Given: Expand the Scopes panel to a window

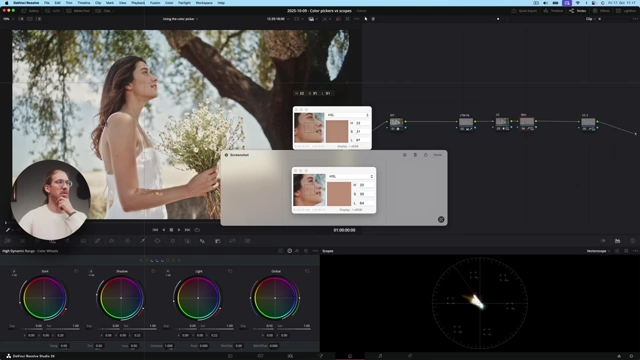Looking at the screenshot, I should coord(626,251).
